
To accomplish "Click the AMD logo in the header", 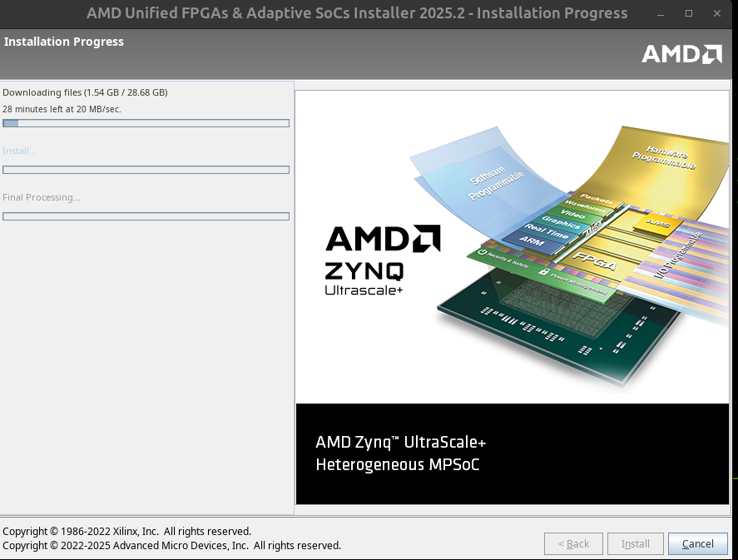I will [681, 54].
